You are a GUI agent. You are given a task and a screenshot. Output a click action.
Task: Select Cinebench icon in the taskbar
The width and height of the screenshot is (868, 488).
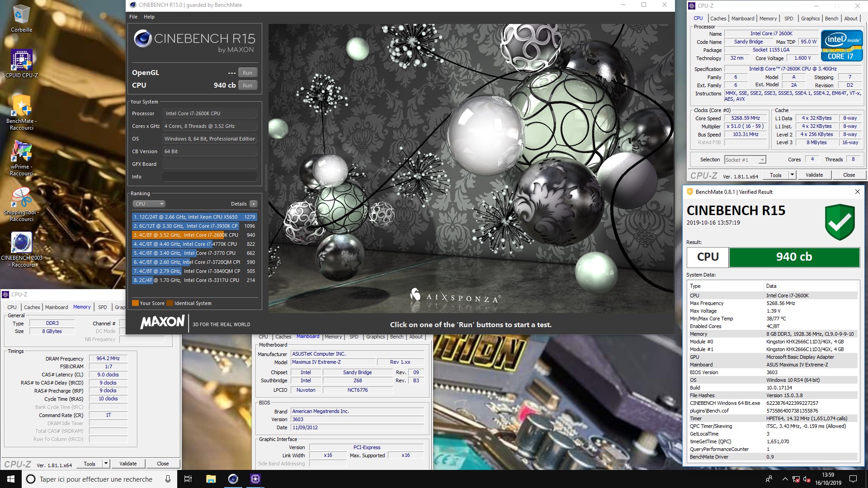coord(233,479)
